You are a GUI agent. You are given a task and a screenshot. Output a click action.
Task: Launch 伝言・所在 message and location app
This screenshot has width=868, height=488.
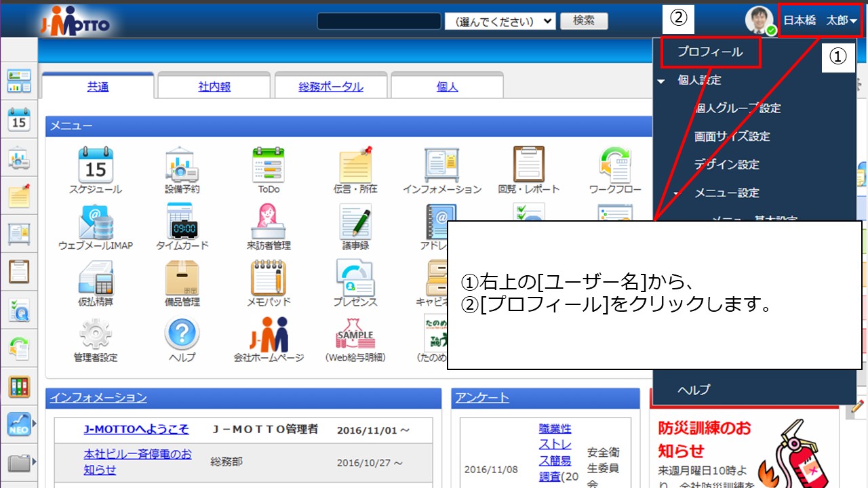click(355, 166)
